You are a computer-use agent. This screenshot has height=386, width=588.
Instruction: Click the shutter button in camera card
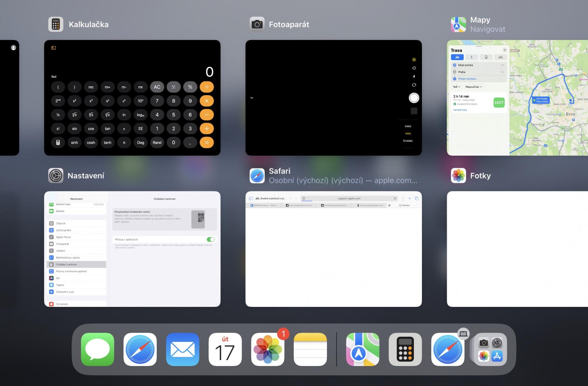414,98
